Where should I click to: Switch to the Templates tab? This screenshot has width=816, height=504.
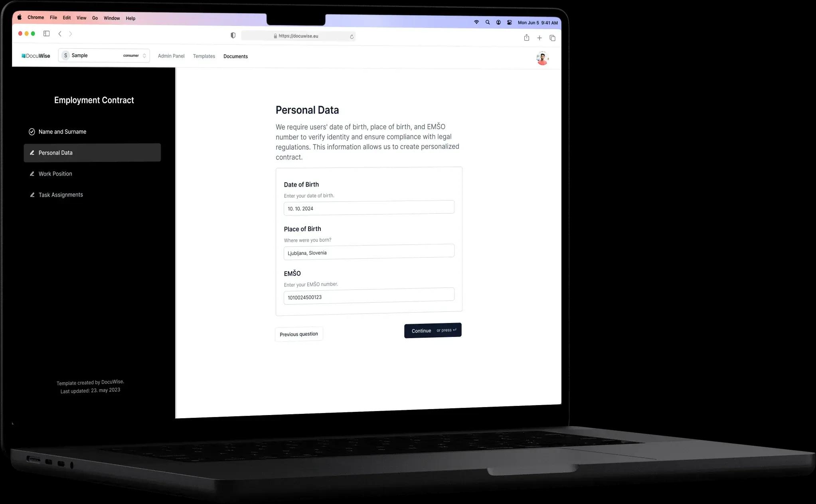tap(204, 56)
